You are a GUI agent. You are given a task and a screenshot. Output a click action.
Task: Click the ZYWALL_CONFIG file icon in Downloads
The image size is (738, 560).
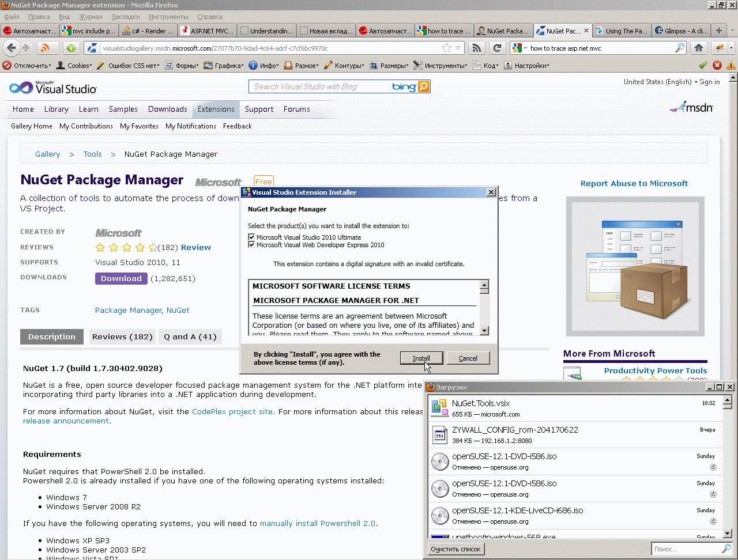point(440,435)
